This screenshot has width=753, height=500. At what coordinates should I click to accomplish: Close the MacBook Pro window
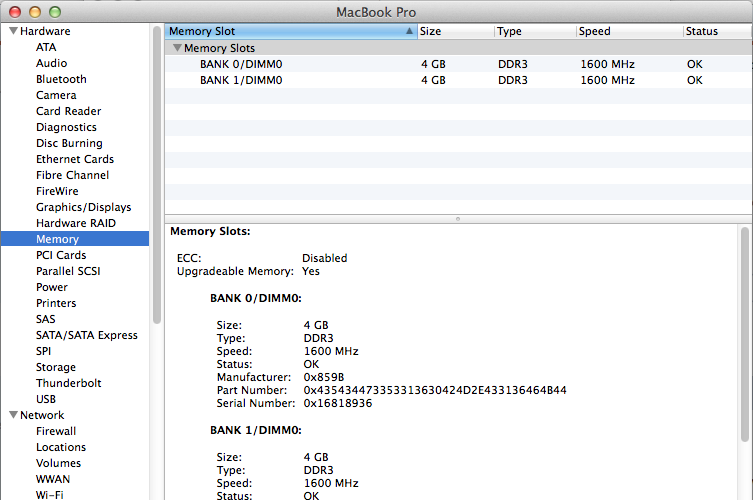(15, 12)
